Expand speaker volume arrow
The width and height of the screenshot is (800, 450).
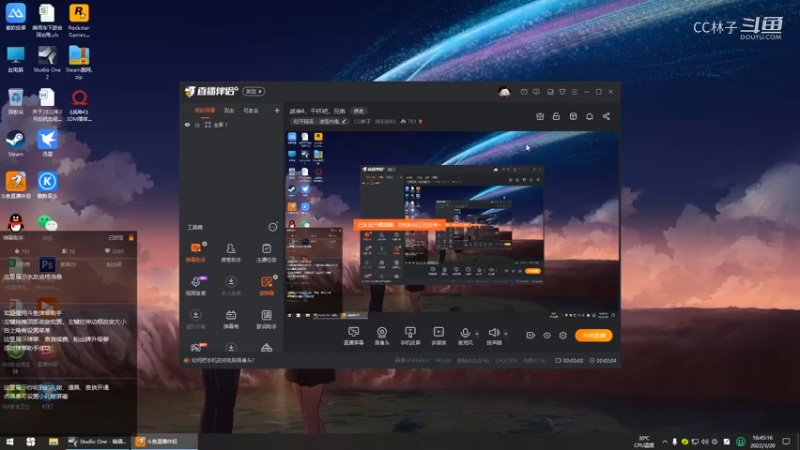(506, 334)
